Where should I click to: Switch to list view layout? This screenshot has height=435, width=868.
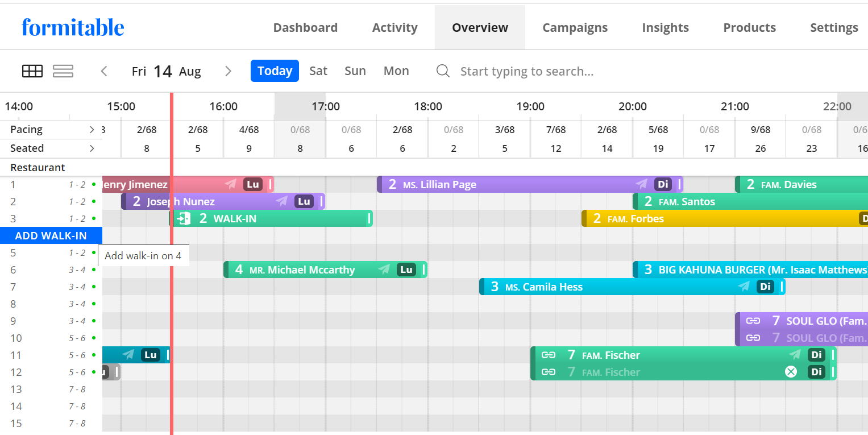click(63, 71)
